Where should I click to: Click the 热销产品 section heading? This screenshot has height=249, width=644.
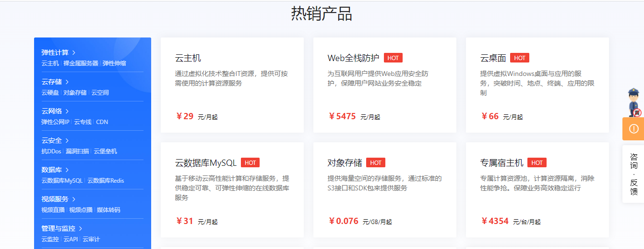[x=322, y=13]
